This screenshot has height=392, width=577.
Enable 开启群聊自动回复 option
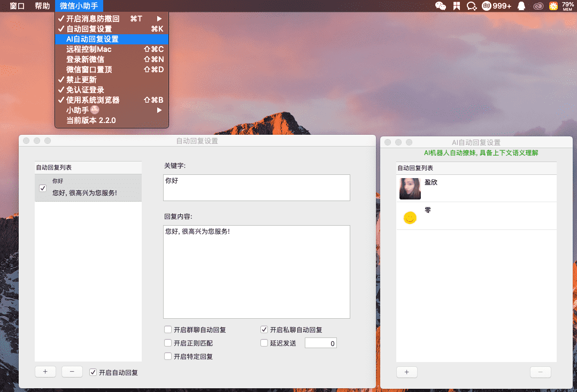pyautogui.click(x=168, y=329)
